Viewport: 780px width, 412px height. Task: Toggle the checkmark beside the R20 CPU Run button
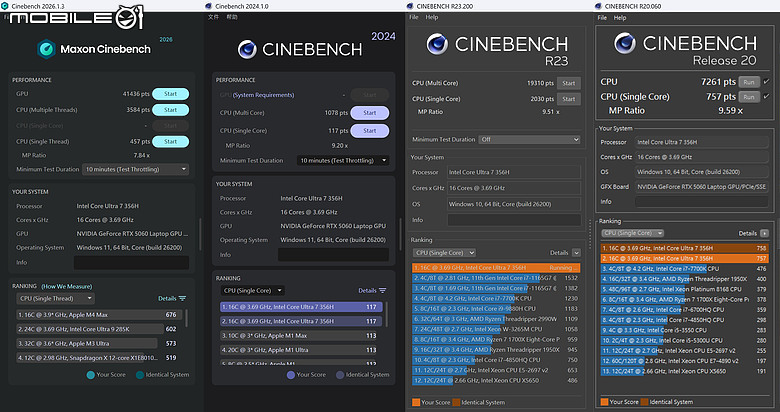[x=766, y=82]
